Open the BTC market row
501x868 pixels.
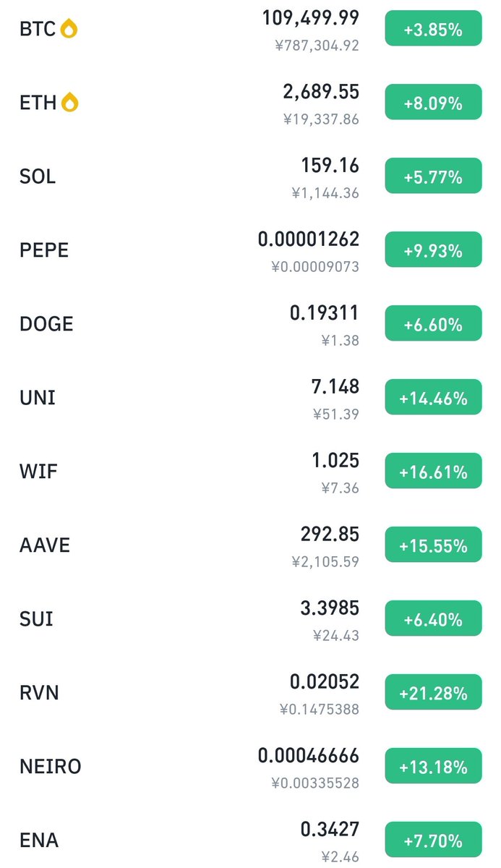[x=250, y=30]
